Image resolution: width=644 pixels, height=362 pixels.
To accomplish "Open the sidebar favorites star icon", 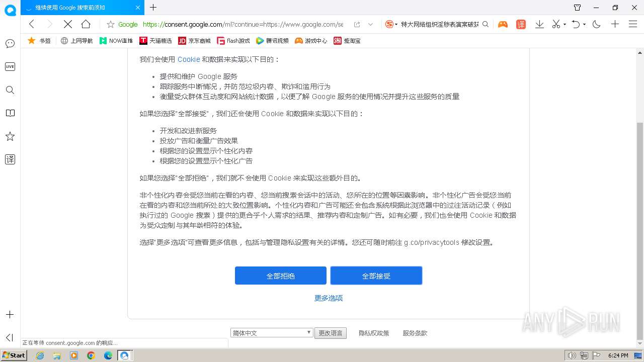I will tap(10, 136).
